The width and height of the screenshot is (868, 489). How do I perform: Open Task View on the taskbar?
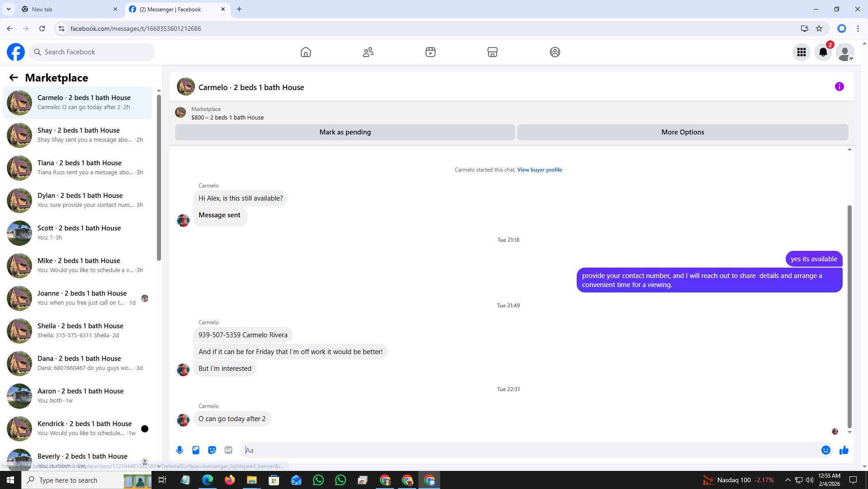[162, 480]
